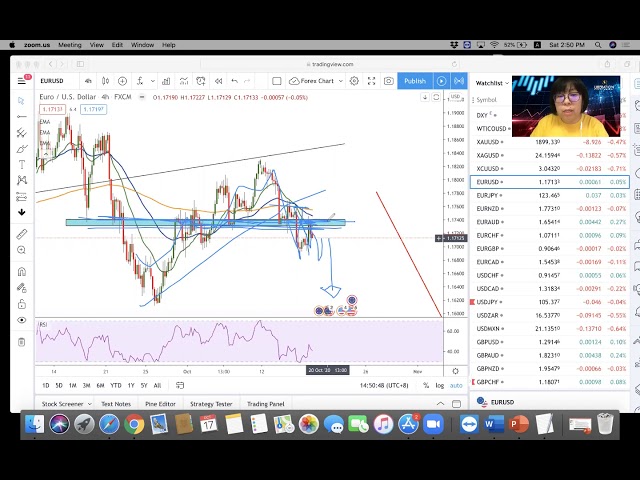Image resolution: width=640 pixels, height=480 pixels.
Task: Select the cursor tool in left toolbar
Action: [x=22, y=100]
